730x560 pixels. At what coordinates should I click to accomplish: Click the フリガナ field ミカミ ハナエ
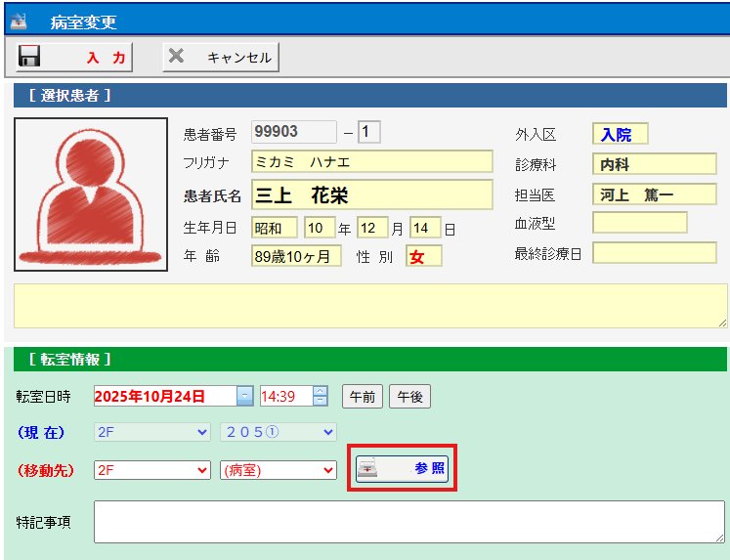pyautogui.click(x=371, y=161)
